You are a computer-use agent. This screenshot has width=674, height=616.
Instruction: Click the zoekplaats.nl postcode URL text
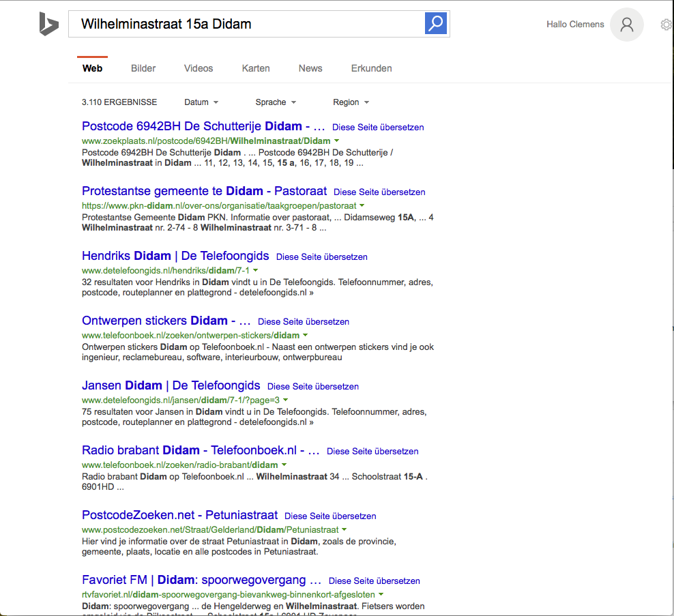click(x=206, y=141)
